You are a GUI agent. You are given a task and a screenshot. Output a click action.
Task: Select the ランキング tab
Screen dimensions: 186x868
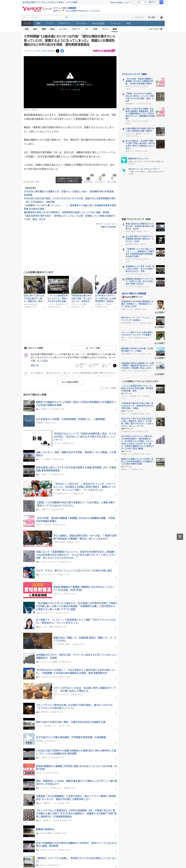coord(115,23)
